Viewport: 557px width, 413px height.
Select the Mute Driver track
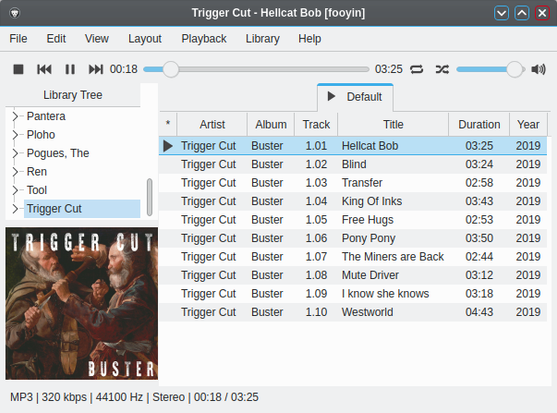pos(353,275)
